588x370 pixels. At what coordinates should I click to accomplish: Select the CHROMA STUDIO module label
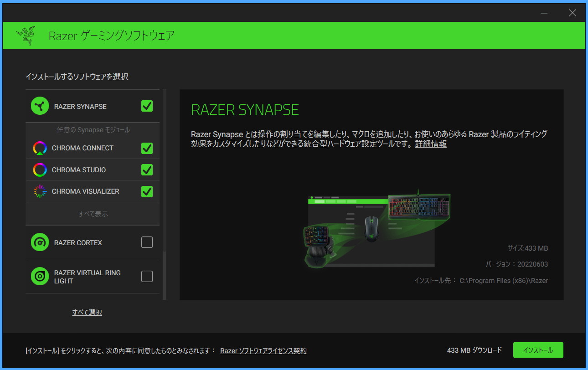point(79,170)
